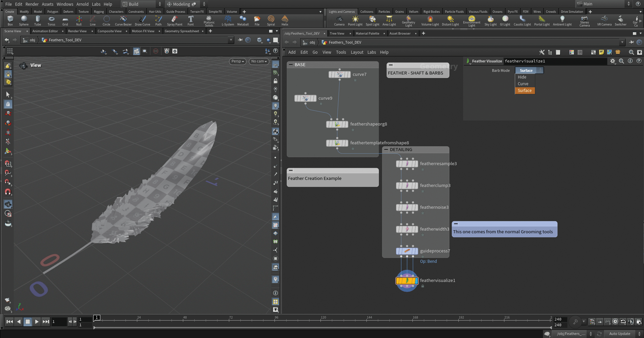
Task: Choose Curve in Barb Mode list
Action: coord(525,84)
